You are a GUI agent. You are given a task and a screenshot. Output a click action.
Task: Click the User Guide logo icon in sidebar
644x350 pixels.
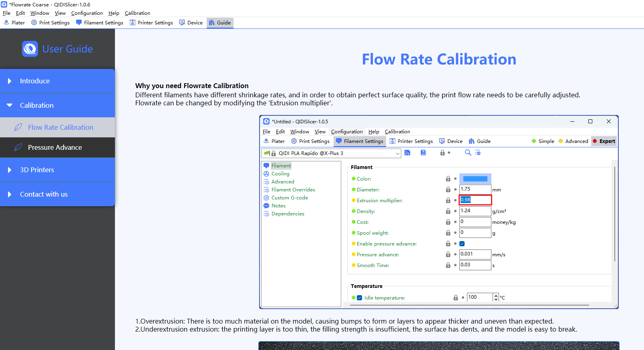click(30, 49)
